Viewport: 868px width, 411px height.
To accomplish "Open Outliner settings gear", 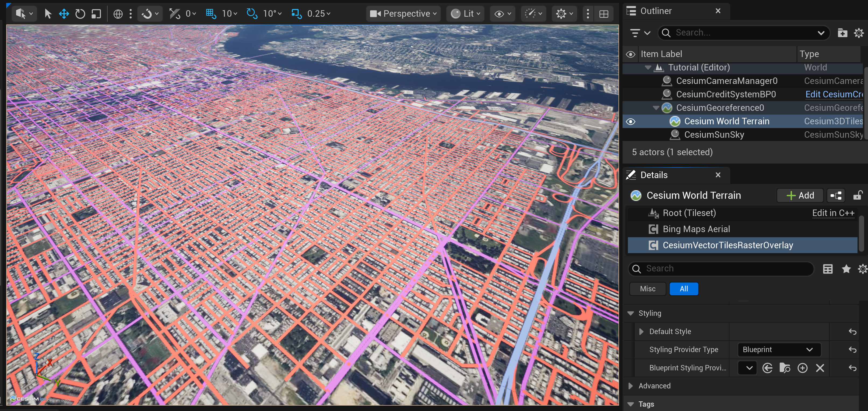I will click(x=859, y=33).
